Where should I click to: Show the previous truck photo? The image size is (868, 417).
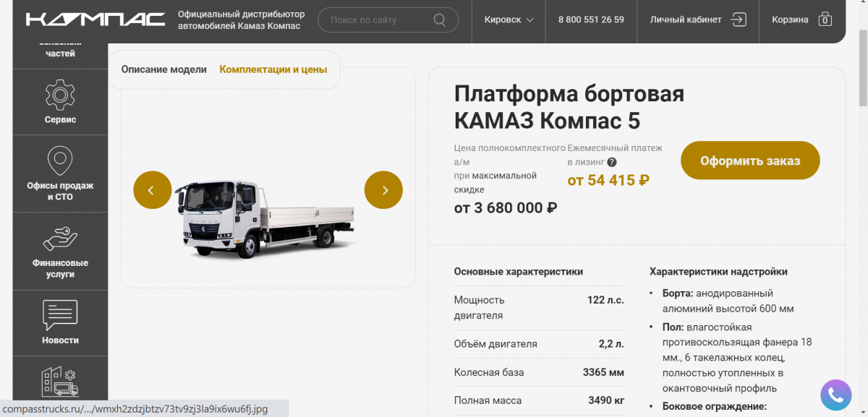point(152,190)
